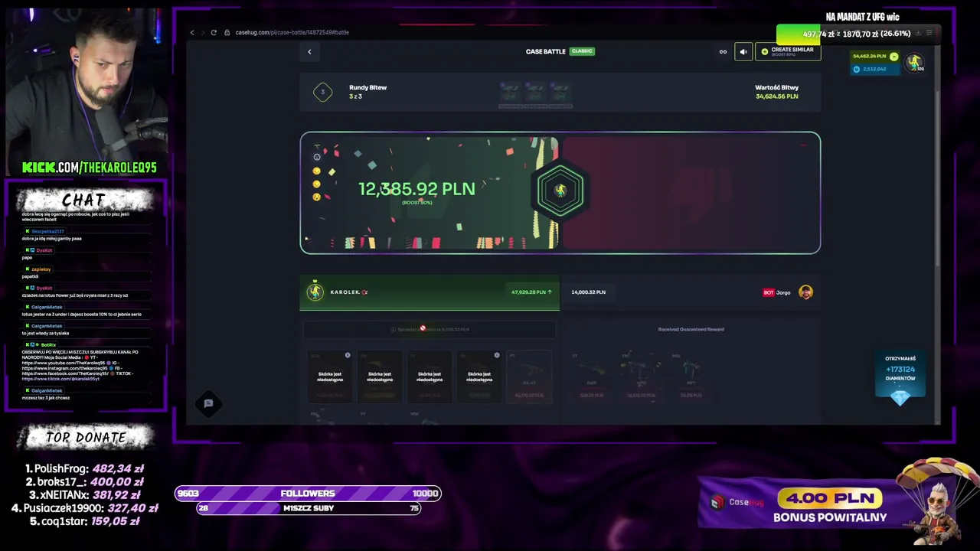Go back in browser history
Viewport: 980px width, 551px height.
192,32
